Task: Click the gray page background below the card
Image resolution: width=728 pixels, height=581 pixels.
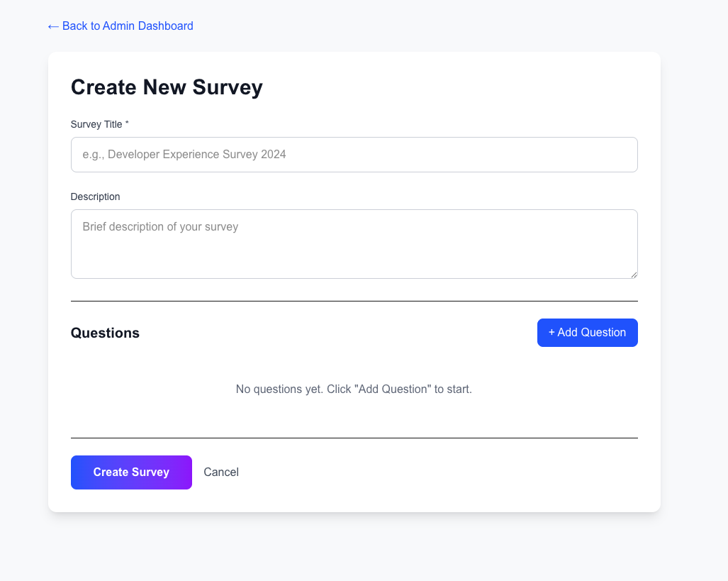Action: click(354, 550)
